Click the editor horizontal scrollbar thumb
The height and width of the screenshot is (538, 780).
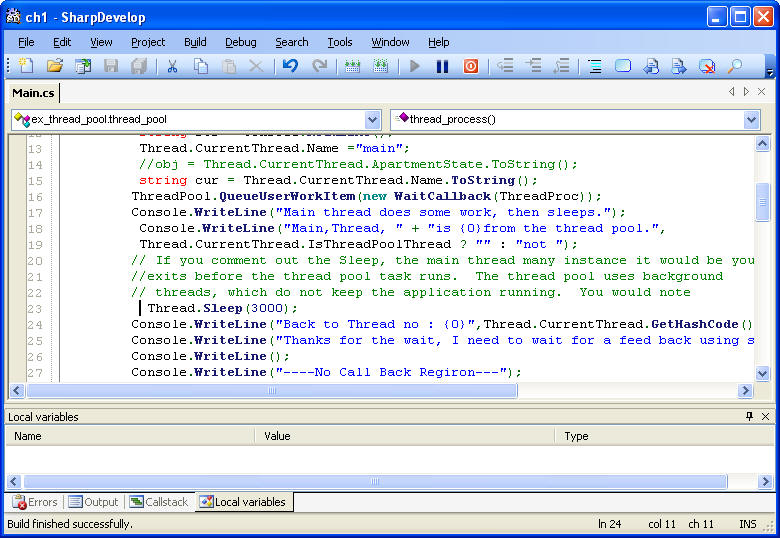pyautogui.click(x=270, y=391)
